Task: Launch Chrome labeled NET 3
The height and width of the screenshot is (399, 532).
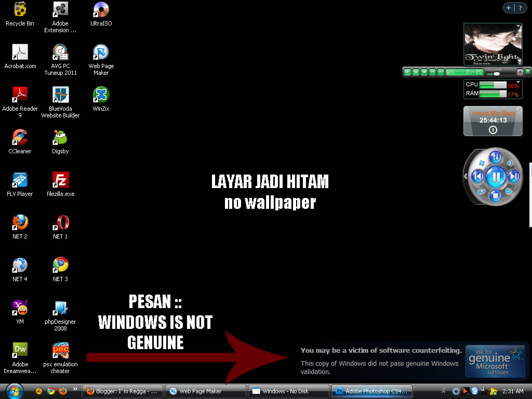Action: point(60,270)
